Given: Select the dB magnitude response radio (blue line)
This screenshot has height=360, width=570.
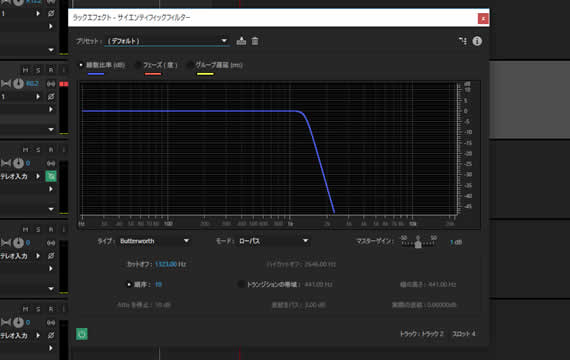Looking at the screenshot, I should point(81,65).
